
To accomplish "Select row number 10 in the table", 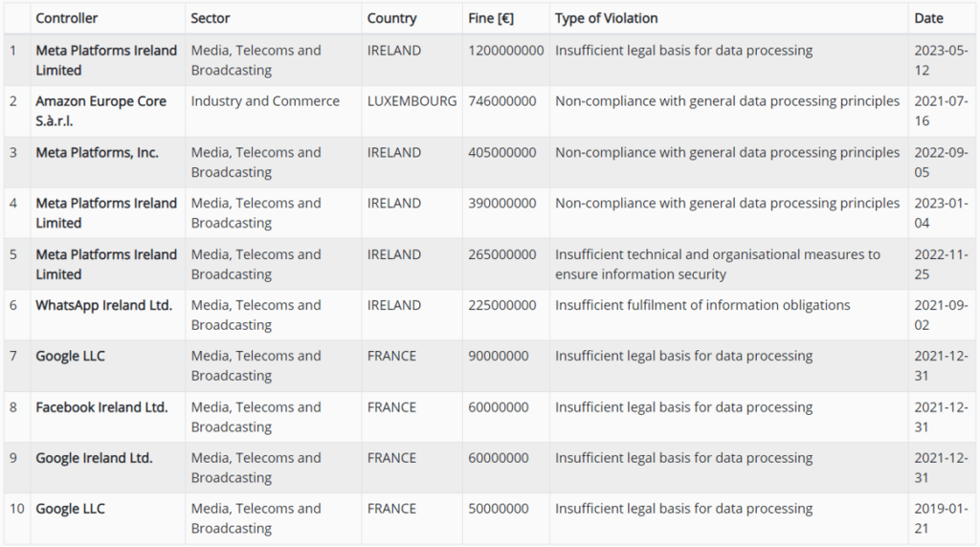I will pyautogui.click(x=16, y=508).
